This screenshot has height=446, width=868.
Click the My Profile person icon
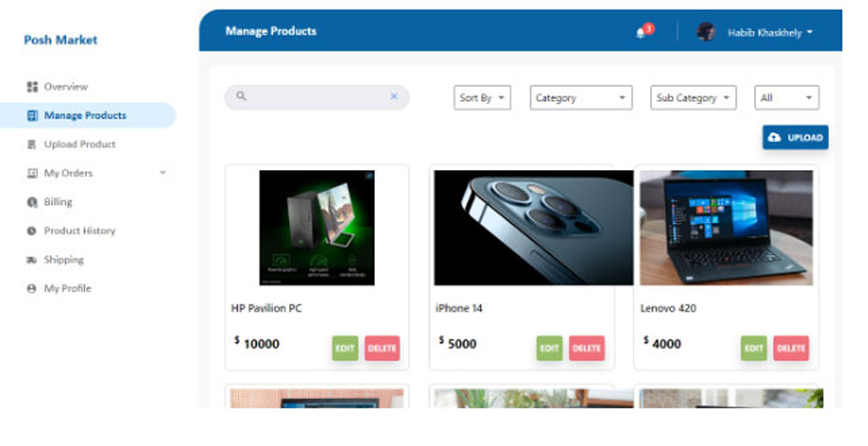32,288
